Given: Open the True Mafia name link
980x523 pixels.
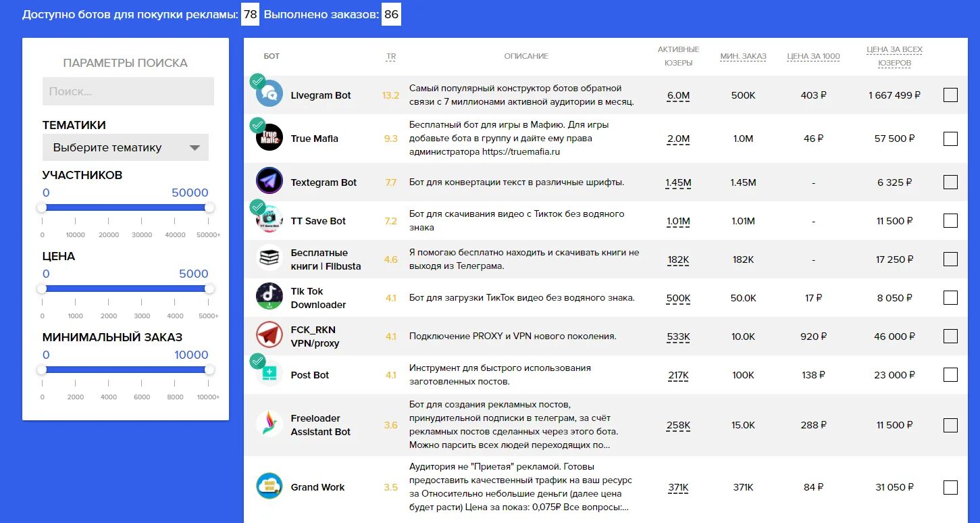Looking at the screenshot, I should pyautogui.click(x=315, y=139).
